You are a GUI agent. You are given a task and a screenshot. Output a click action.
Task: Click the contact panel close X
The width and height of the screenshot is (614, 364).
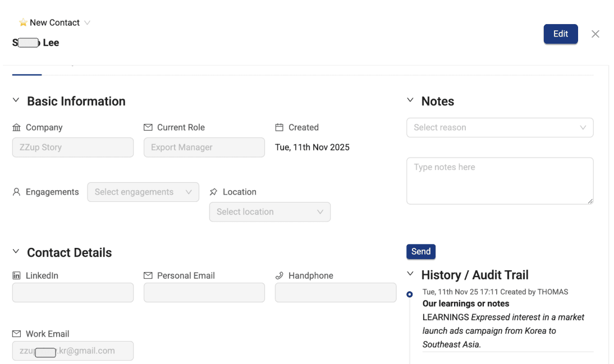595,34
